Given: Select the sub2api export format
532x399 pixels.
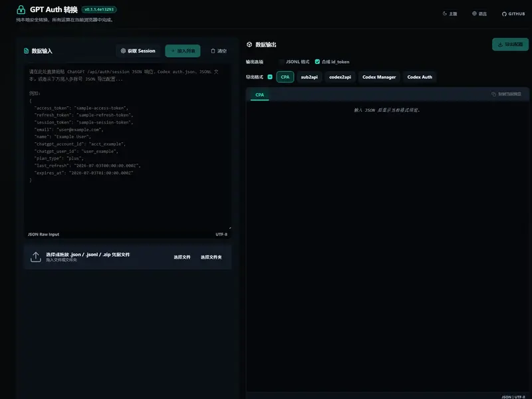Looking at the screenshot, I should pyautogui.click(x=309, y=77).
